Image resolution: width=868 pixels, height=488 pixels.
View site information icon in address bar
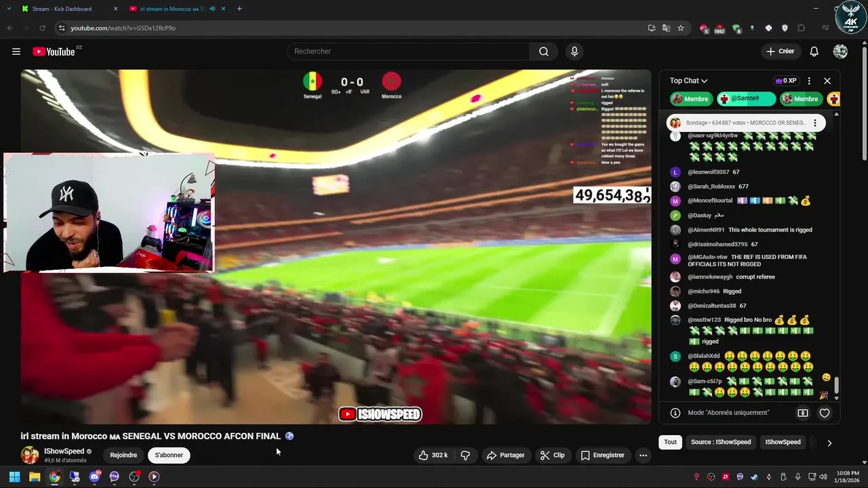[62, 28]
